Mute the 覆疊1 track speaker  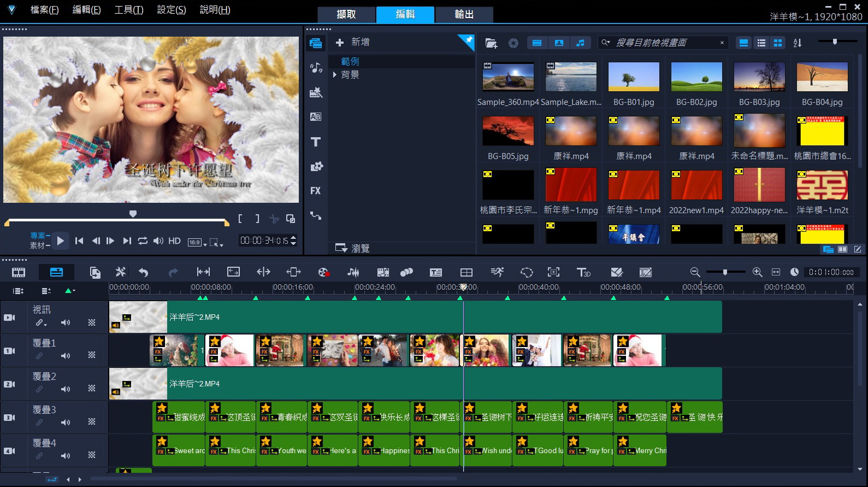point(66,356)
